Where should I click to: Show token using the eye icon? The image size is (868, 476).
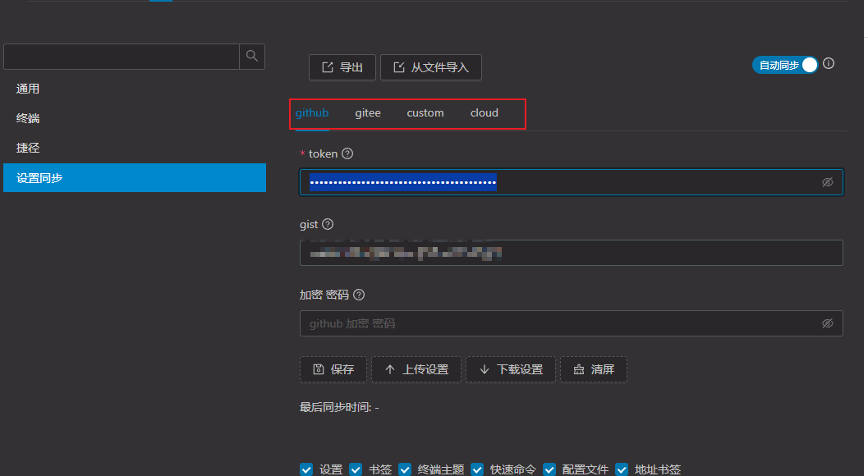[x=827, y=182]
